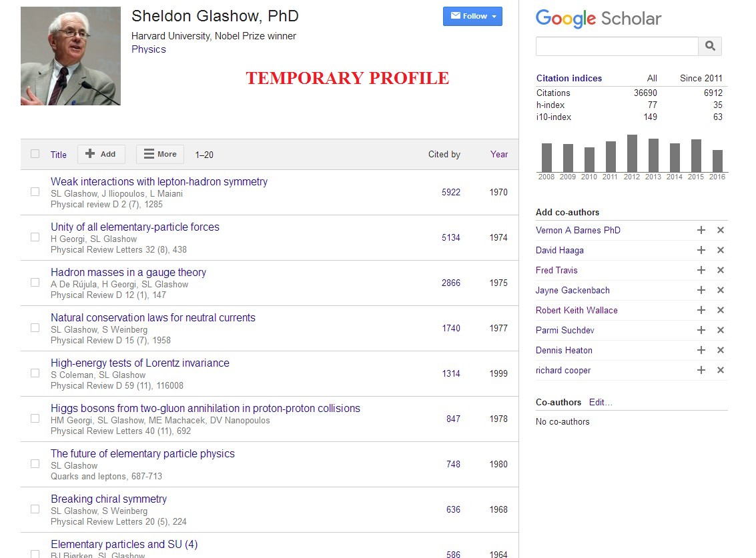The image size is (756, 558).
Task: Check Natural conservation laws for neutral currents
Action: click(35, 328)
